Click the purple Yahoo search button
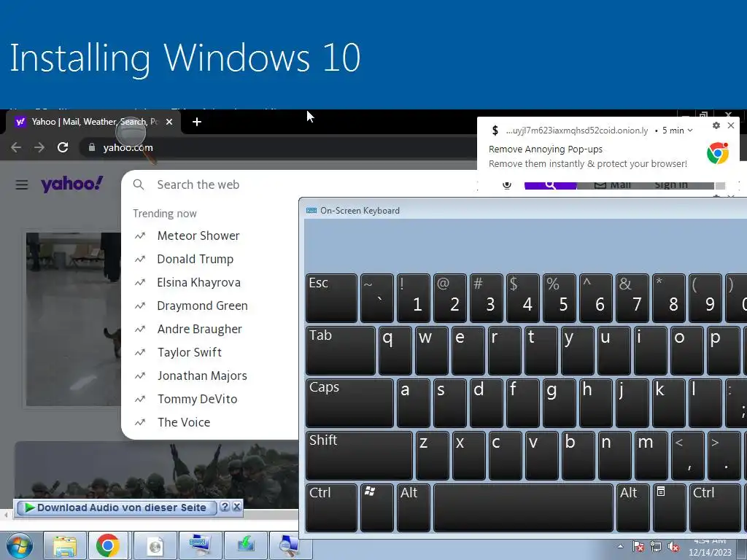This screenshot has width=747, height=560. click(x=550, y=184)
